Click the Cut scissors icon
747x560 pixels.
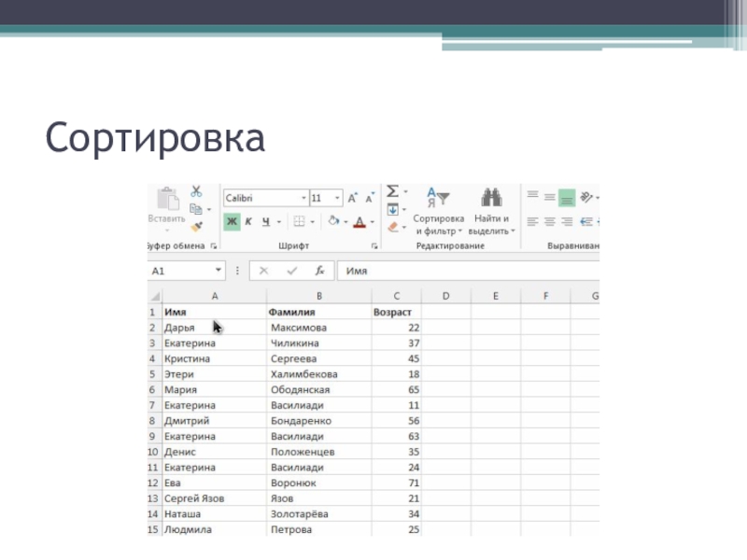[x=196, y=191]
